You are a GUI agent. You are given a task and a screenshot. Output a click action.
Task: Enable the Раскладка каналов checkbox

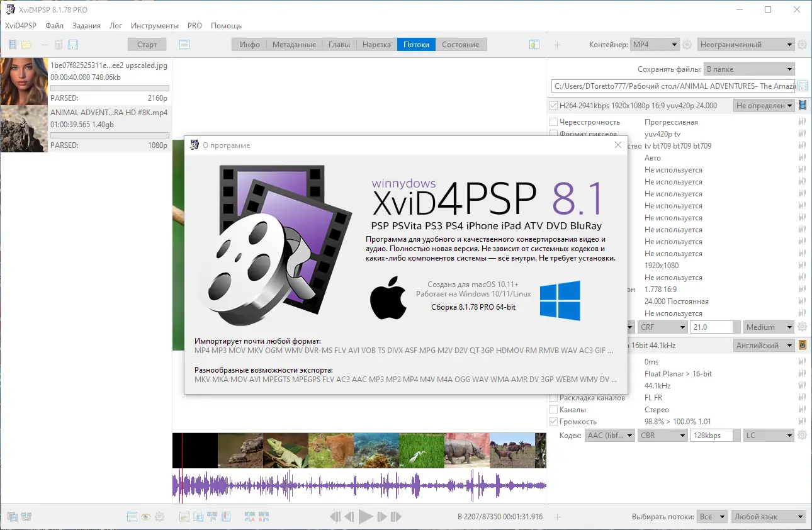(x=553, y=398)
